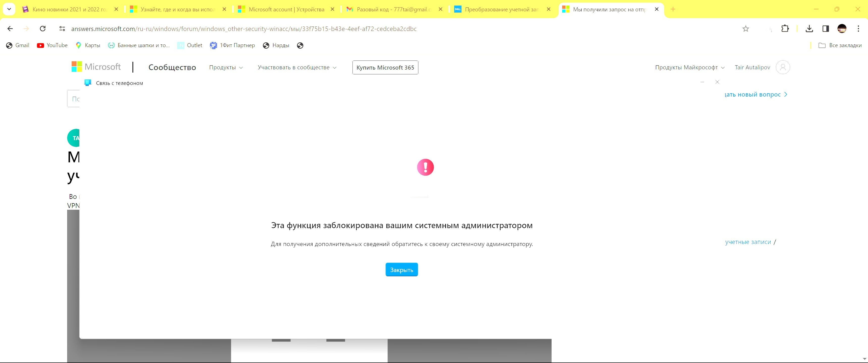This screenshot has height=363, width=868.
Task: Minimize the Связь с телефоном window
Action: tap(702, 82)
